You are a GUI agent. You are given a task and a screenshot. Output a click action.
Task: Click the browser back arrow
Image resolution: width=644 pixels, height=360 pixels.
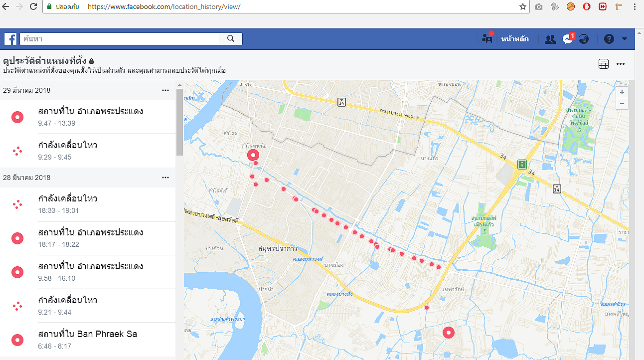point(6,6)
